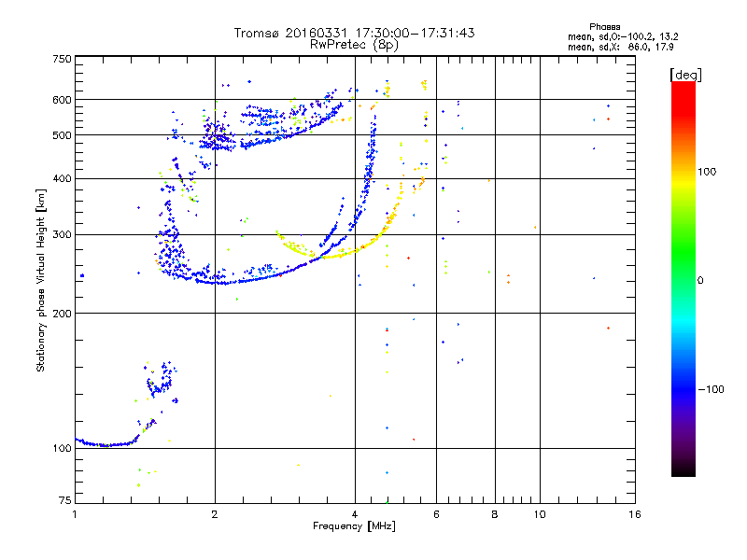This screenshot has height=560, width=747.
Task: Click the x-axis tick label '16'
Action: click(635, 514)
